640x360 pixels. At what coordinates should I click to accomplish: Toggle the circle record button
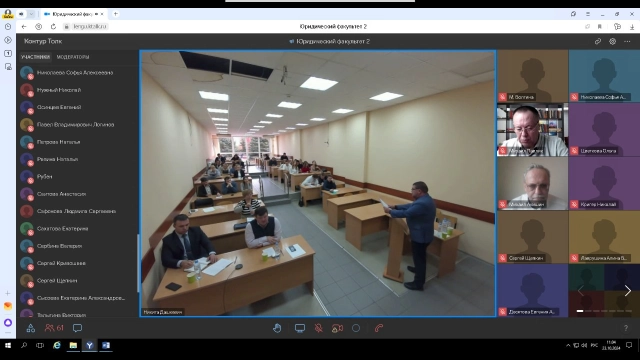pyautogui.click(x=356, y=328)
